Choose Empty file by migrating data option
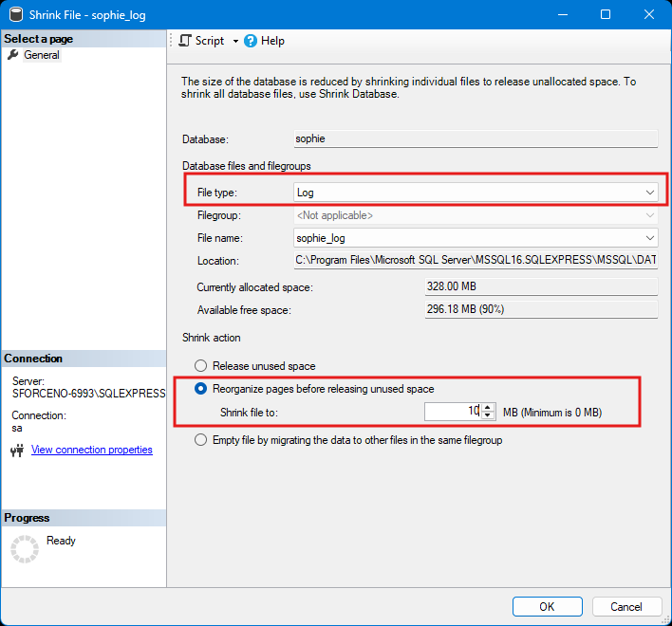The image size is (672, 626). 200,440
